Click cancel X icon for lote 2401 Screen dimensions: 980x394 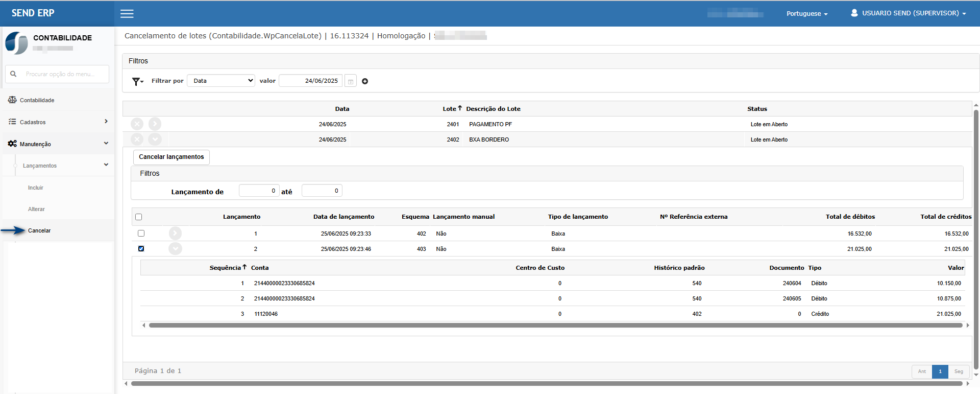(x=137, y=124)
